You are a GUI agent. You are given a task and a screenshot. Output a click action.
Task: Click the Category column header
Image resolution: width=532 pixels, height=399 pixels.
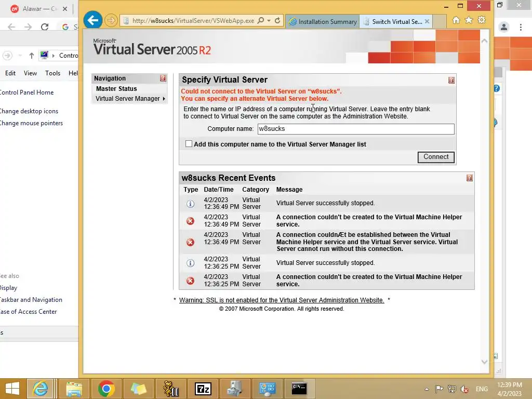click(256, 190)
